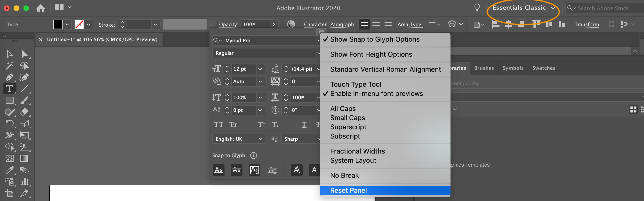
Task: Choose Reset Panel menu entry
Action: click(x=385, y=191)
